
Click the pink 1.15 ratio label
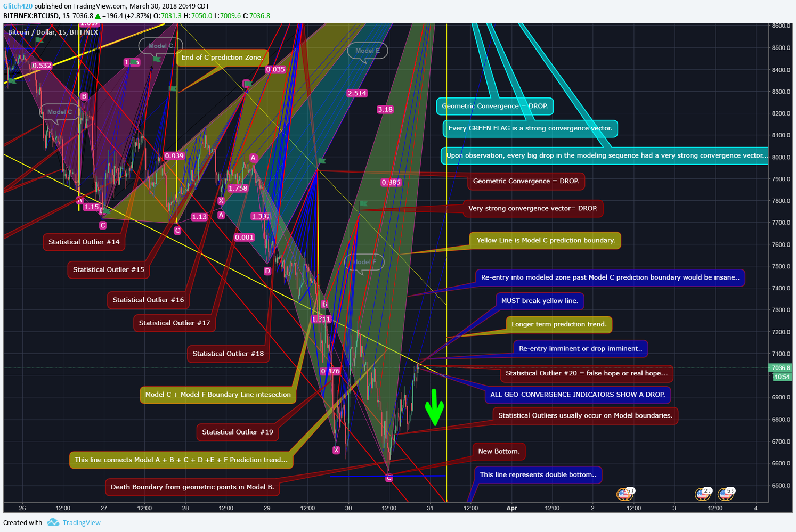91,207
